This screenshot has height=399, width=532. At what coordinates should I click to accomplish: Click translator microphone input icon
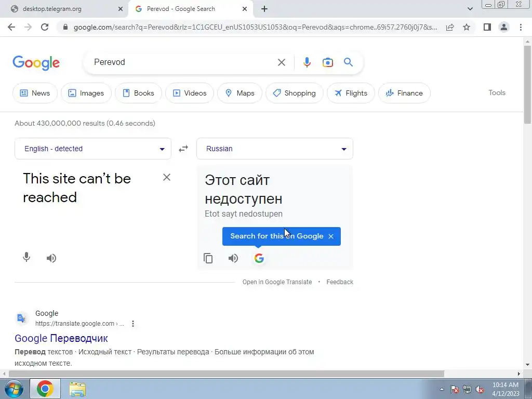point(26,258)
